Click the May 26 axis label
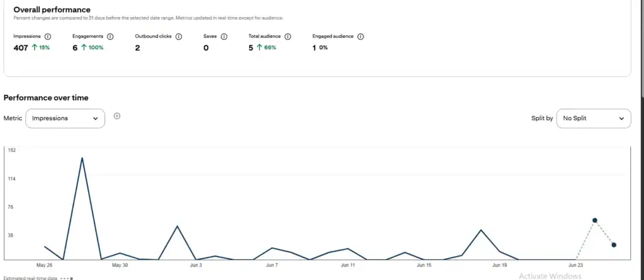This screenshot has height=280, width=644. coord(45,265)
